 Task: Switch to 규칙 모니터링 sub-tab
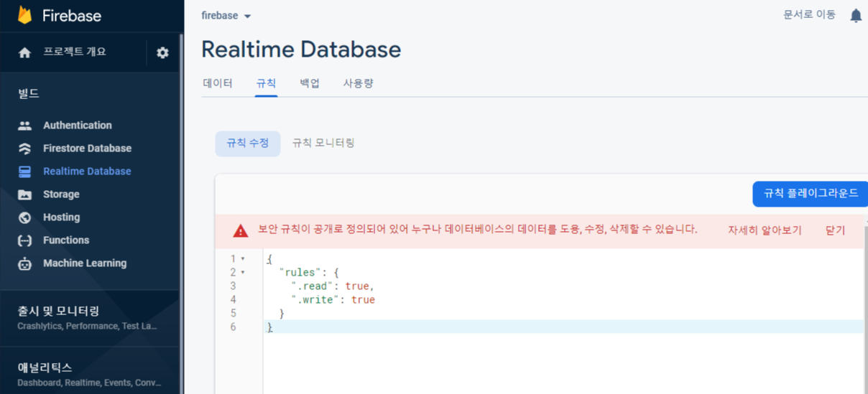point(323,144)
